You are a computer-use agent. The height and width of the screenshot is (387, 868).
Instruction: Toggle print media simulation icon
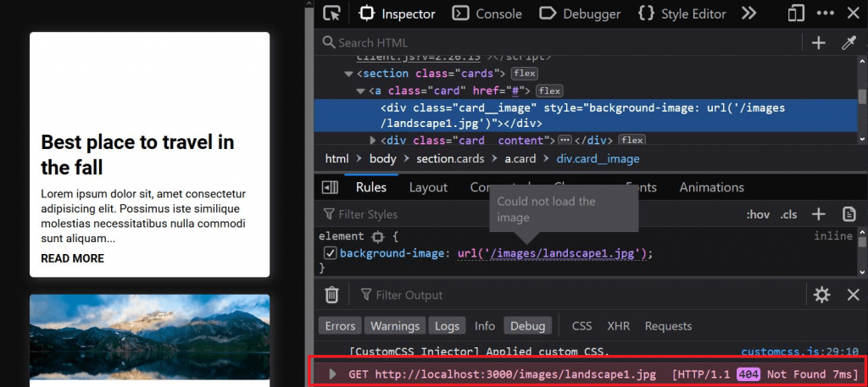[849, 214]
